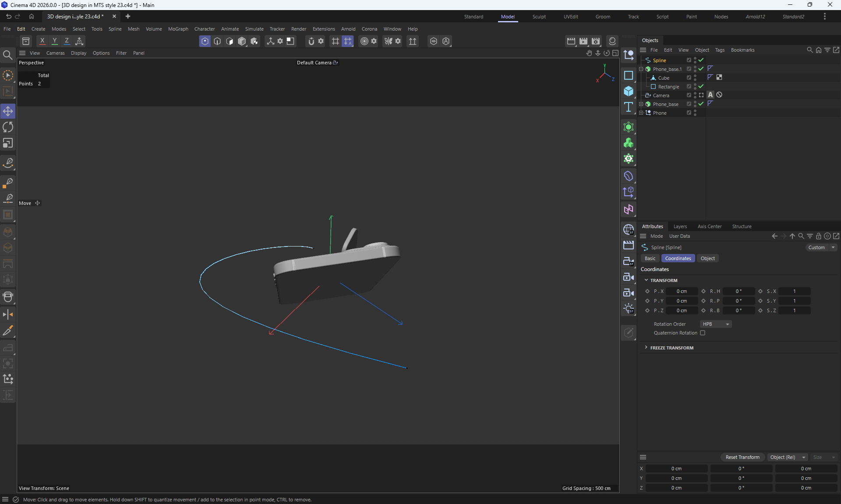This screenshot has height=504, width=841.
Task: Click the Cube primitive icon
Action: (x=629, y=91)
